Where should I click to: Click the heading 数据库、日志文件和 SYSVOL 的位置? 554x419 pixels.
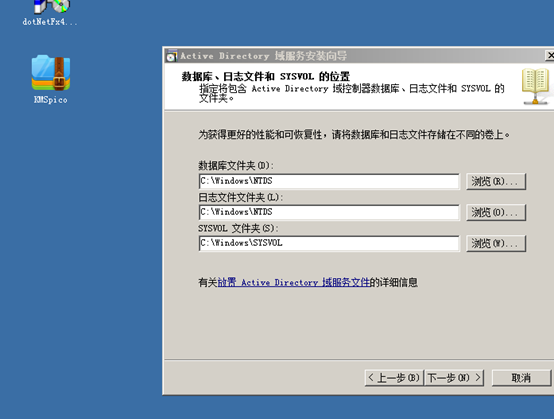[x=266, y=76]
